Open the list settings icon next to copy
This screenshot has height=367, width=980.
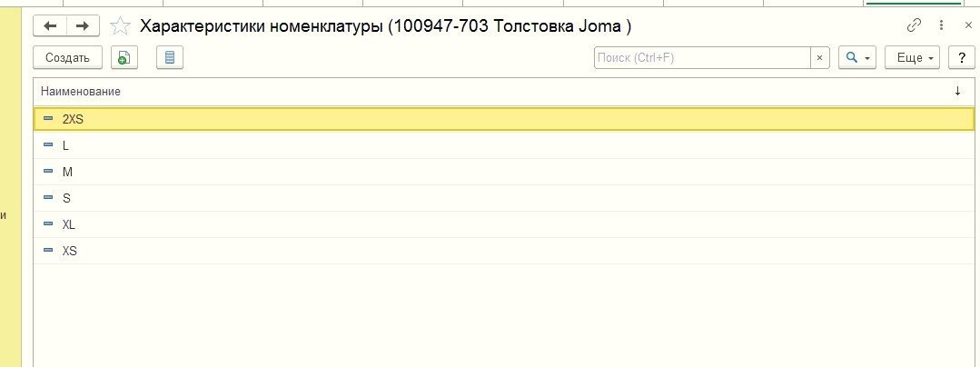(x=169, y=57)
